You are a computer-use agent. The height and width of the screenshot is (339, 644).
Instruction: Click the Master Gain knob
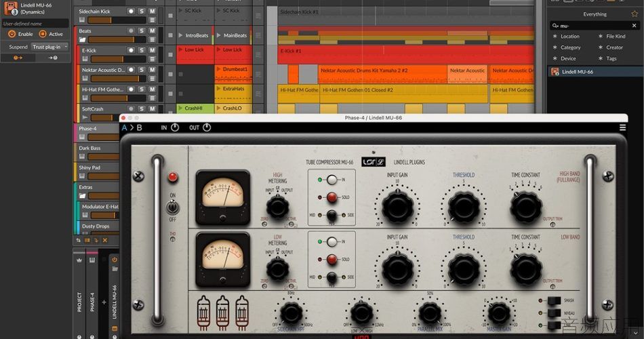coord(499,313)
